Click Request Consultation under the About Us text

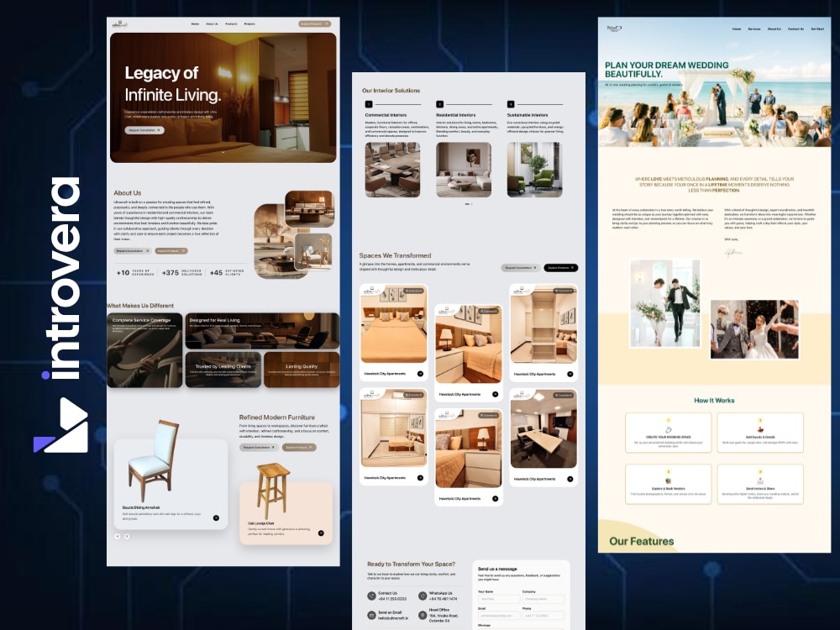point(133,250)
